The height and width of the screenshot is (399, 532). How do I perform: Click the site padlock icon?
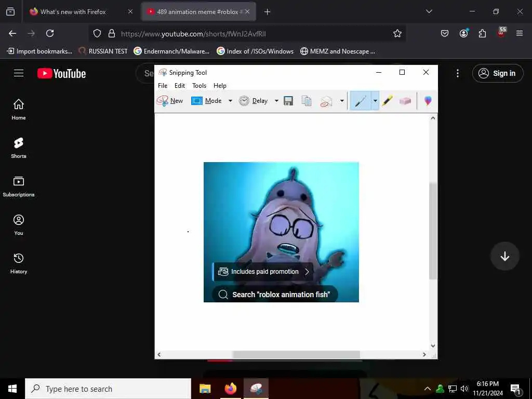pos(112,33)
